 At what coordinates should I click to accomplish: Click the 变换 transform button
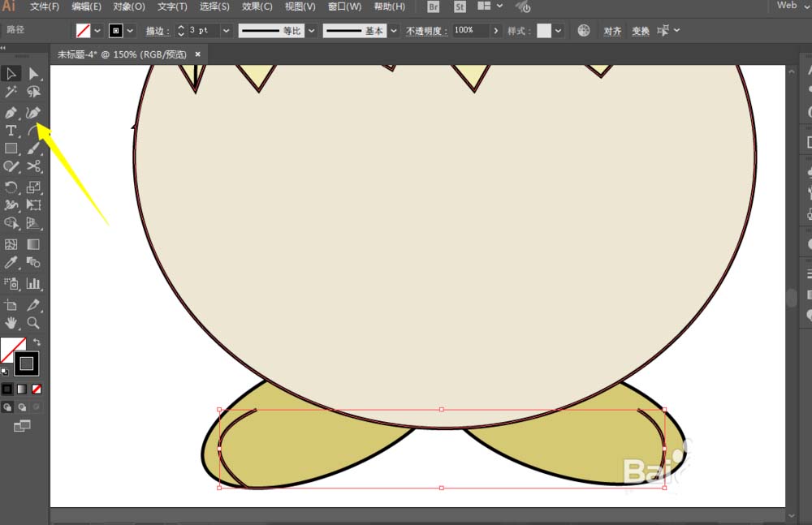click(641, 31)
